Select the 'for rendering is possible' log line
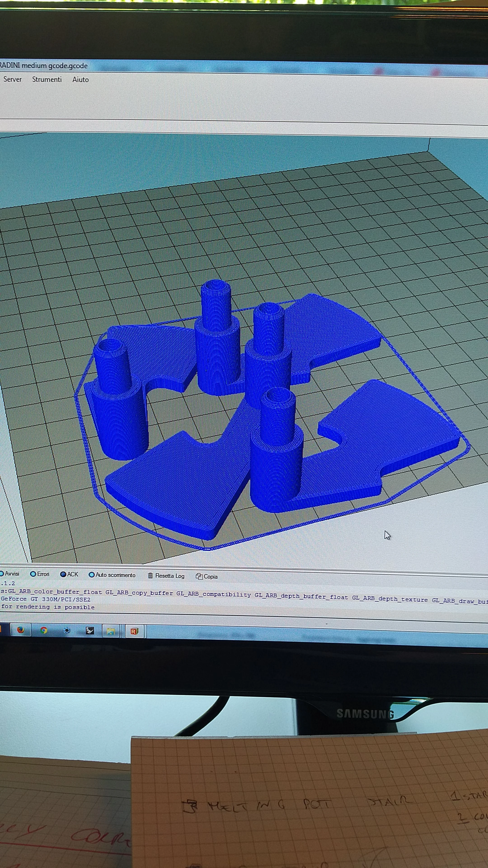This screenshot has height=868, width=488. coord(47,607)
